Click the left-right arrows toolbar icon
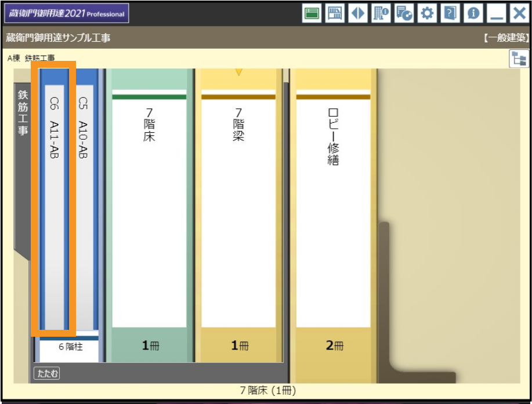532x404 pixels. (x=358, y=13)
